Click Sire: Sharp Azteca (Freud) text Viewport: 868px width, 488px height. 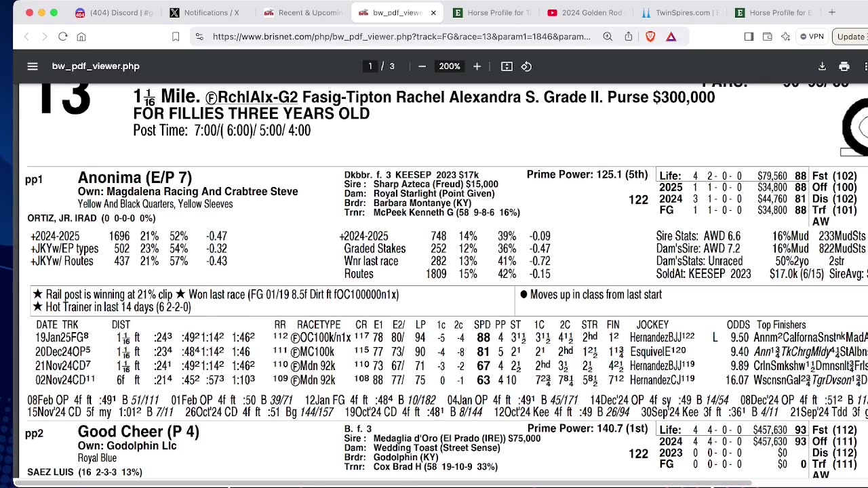point(421,184)
